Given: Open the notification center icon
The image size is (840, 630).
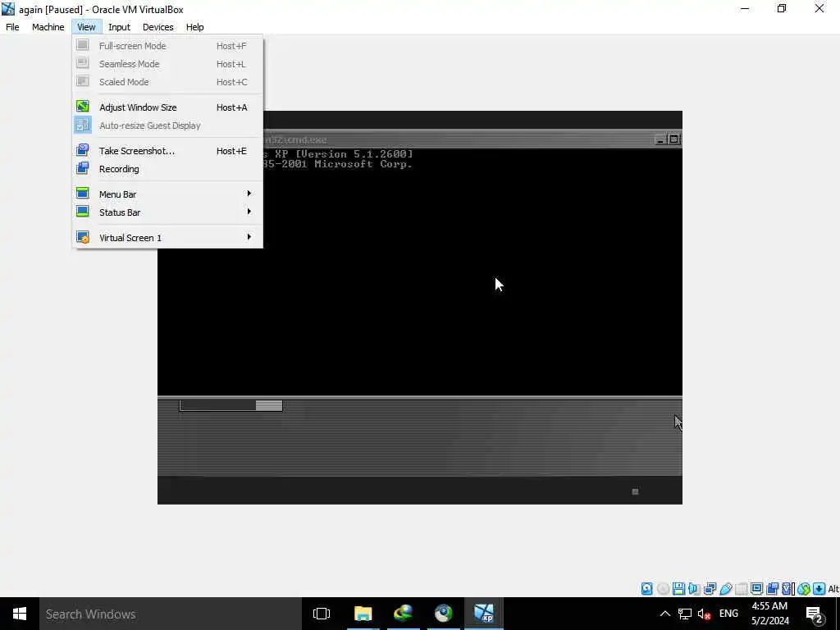Looking at the screenshot, I should point(814,614).
